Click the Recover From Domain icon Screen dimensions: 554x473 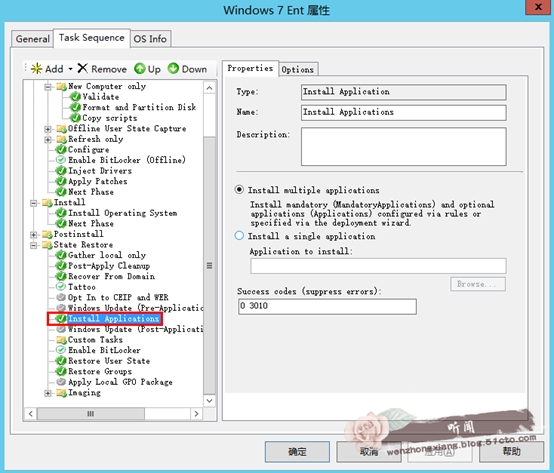pyautogui.click(x=61, y=276)
